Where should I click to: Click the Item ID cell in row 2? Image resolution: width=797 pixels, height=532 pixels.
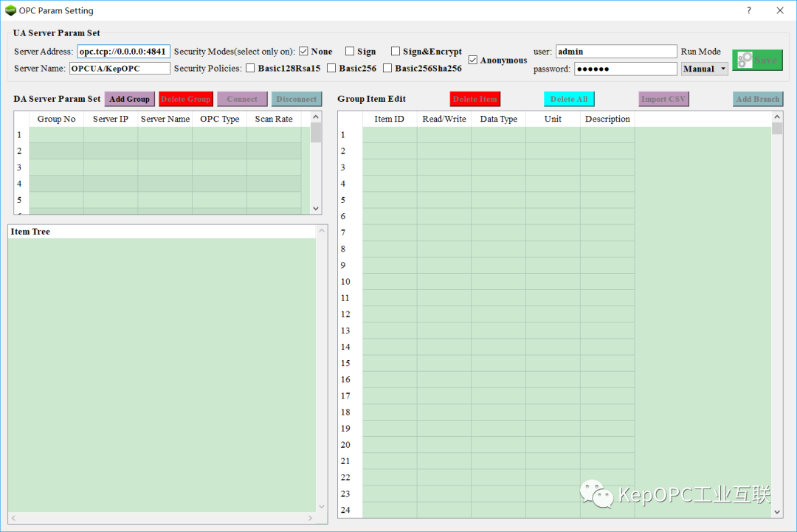coord(390,151)
